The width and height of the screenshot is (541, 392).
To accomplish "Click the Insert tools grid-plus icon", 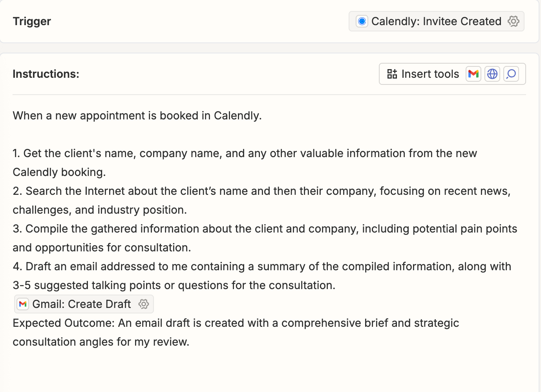I will [392, 74].
